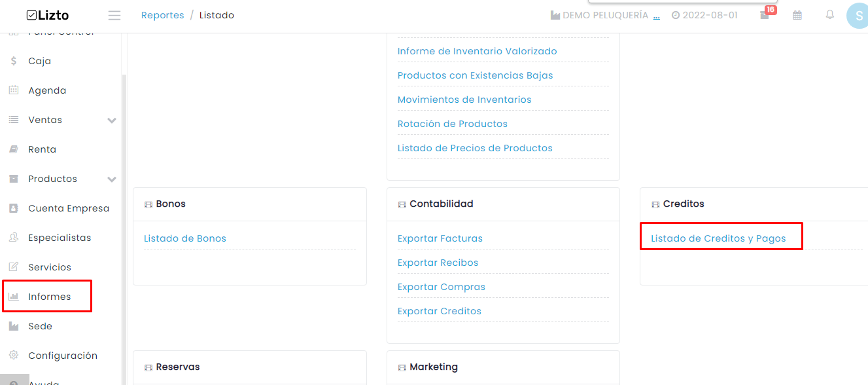Click the Caja dollar icon
Image resolution: width=868 pixels, height=385 pixels.
click(x=14, y=61)
